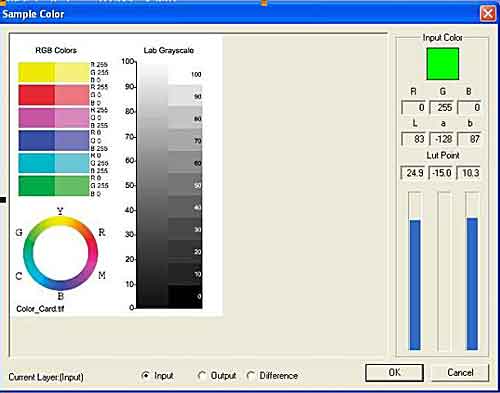Click the a value field showing -128

(x=442, y=139)
